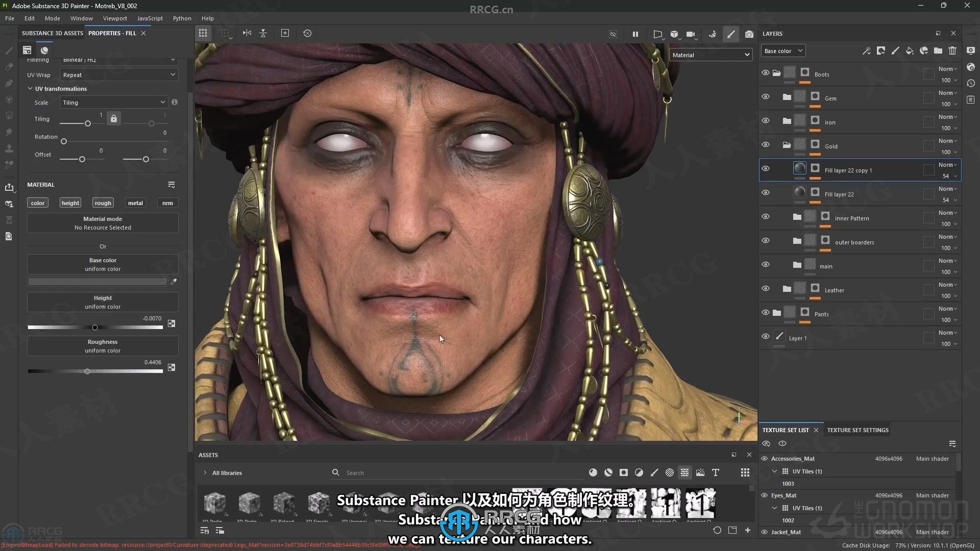Viewport: 980px width, 551px height.
Task: Open the Viewport menu
Action: point(115,18)
